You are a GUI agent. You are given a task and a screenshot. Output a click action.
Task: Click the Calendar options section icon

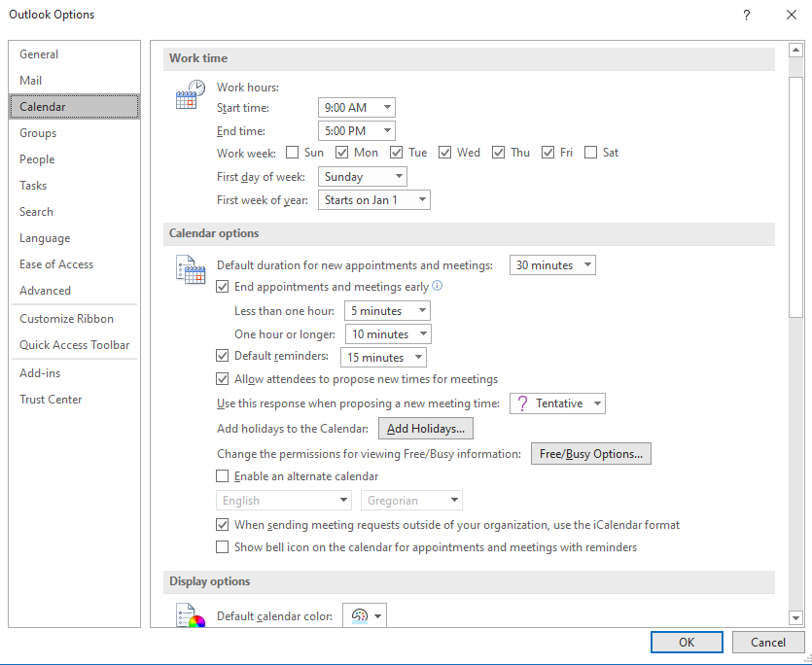point(190,269)
